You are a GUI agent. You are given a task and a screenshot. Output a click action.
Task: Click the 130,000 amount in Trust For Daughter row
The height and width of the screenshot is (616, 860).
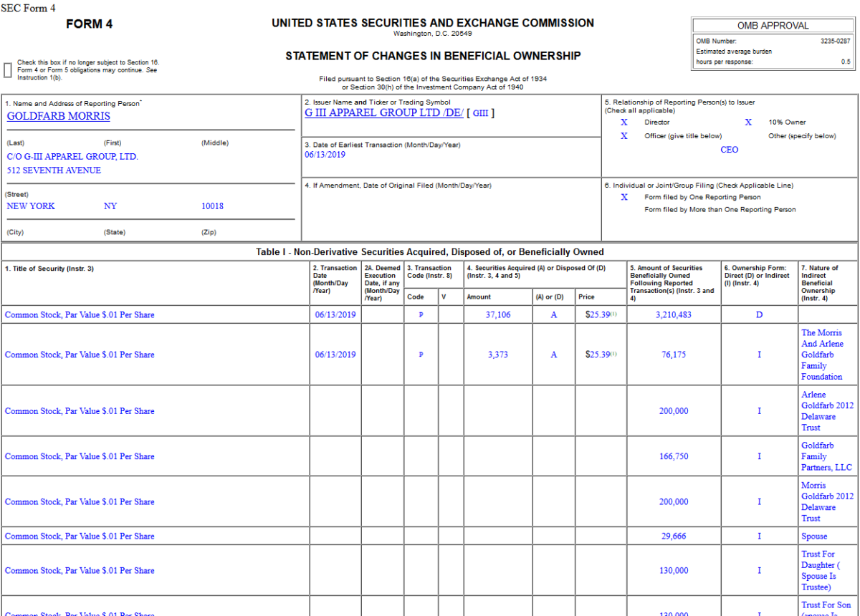(x=674, y=571)
